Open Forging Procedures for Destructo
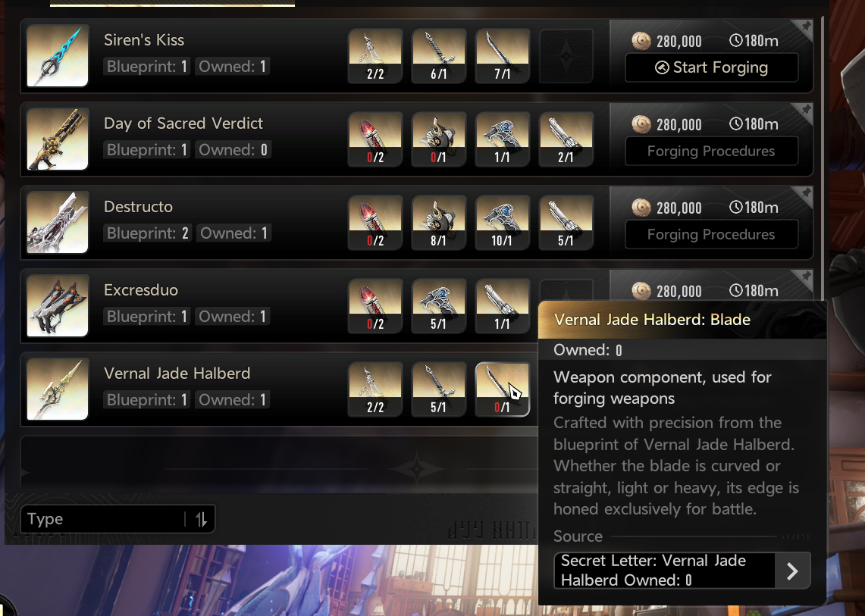Screen dimensions: 865x616 coord(711,234)
